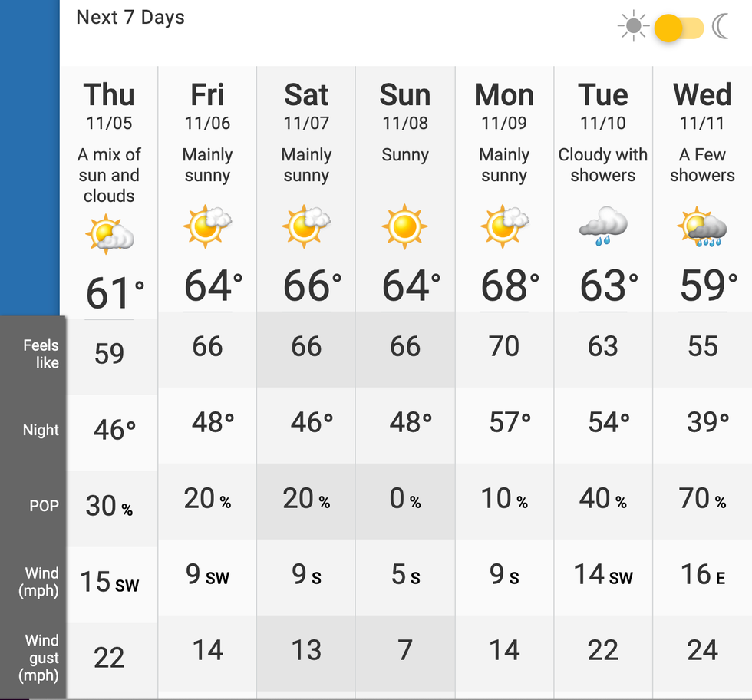Click the Feels like row label
752x700 pixels.
click(x=41, y=354)
